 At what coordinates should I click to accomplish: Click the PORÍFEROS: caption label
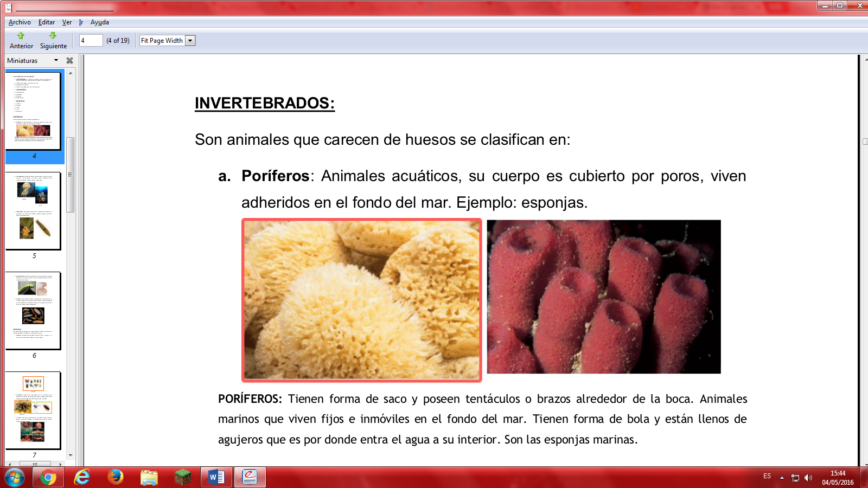tap(250, 399)
